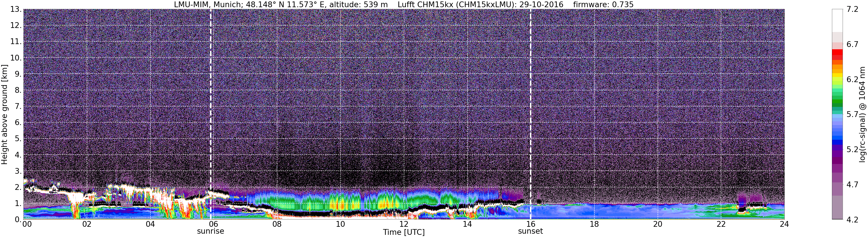Click the 'Time [UTC]' axis label
The image size is (868, 238).
(x=404, y=232)
